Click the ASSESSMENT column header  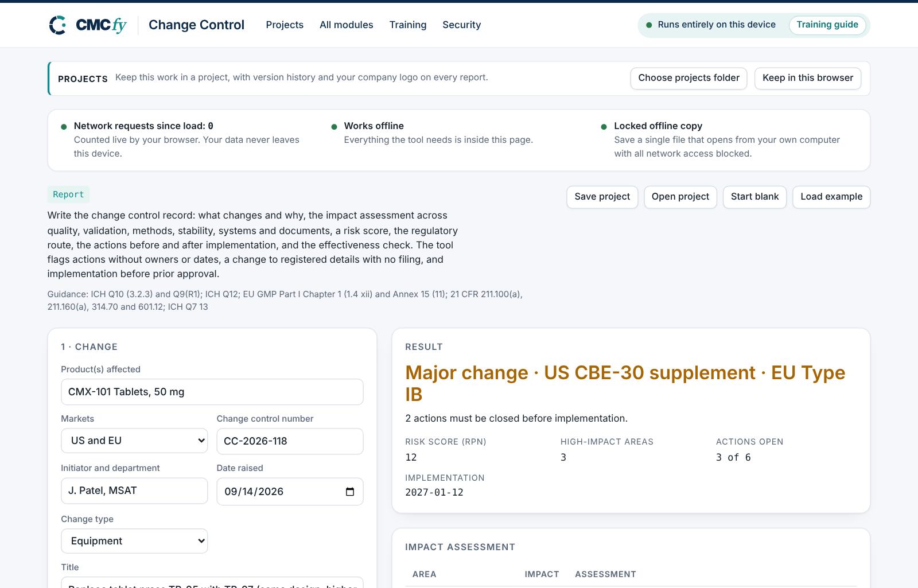[605, 574]
